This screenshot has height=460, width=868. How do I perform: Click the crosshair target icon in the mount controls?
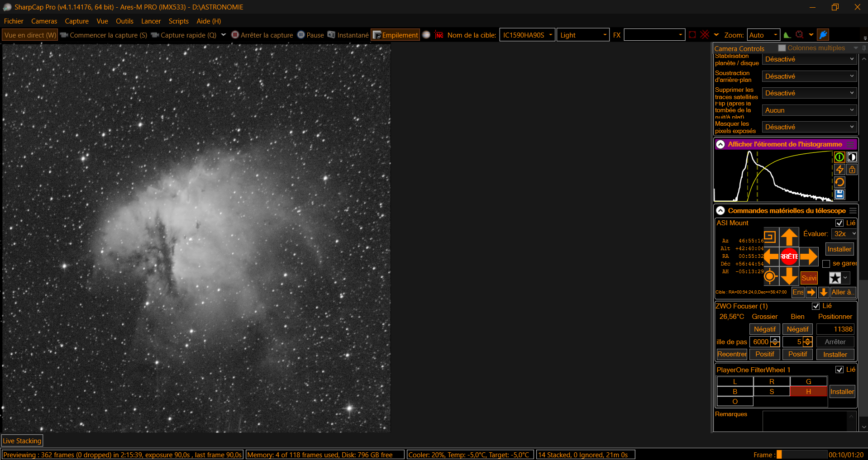point(770,276)
